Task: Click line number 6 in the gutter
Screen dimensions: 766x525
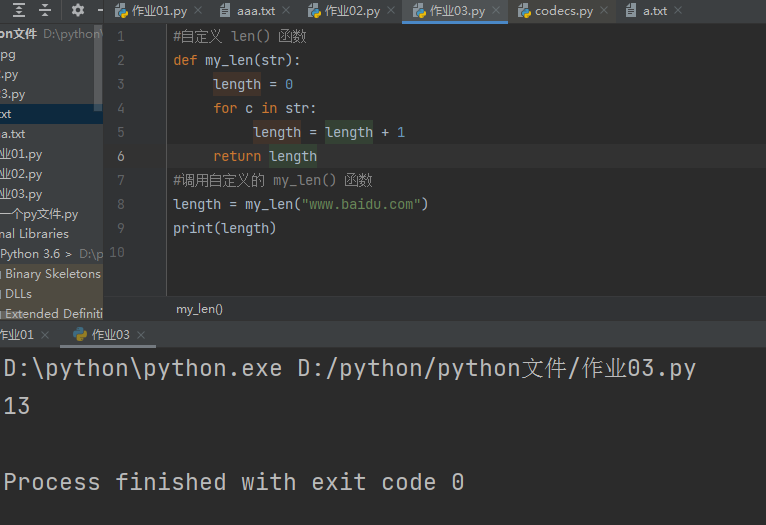Action: 120,156
